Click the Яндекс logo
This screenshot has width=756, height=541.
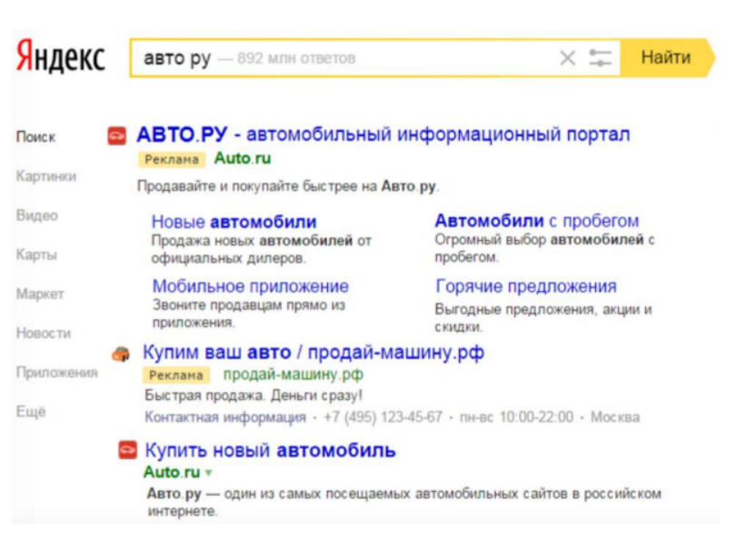point(61,57)
